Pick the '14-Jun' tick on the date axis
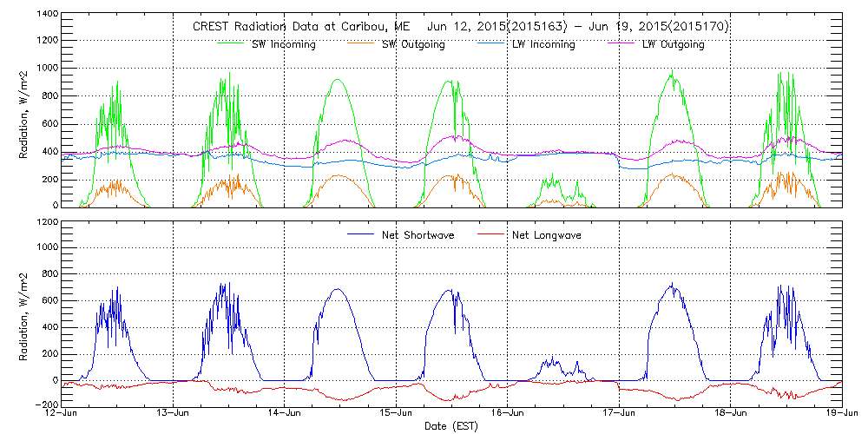868x434 pixels. 285,414
